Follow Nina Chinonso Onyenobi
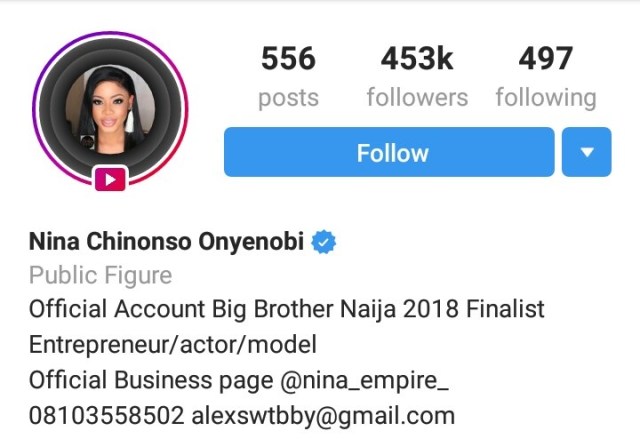640x439 pixels. coord(389,152)
